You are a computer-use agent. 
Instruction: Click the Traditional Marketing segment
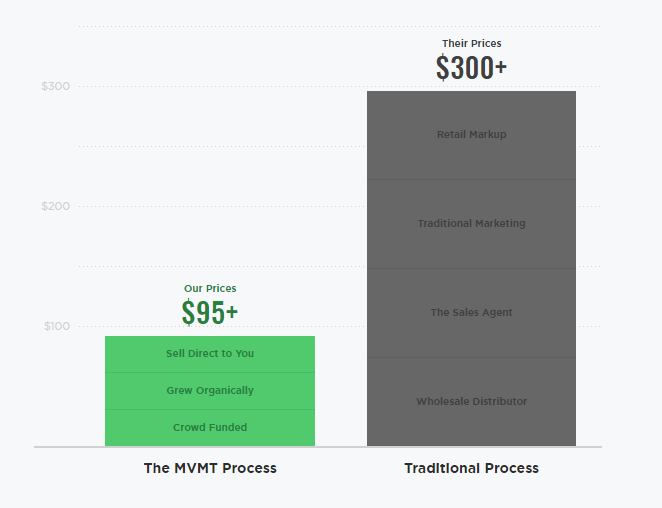tap(471, 224)
